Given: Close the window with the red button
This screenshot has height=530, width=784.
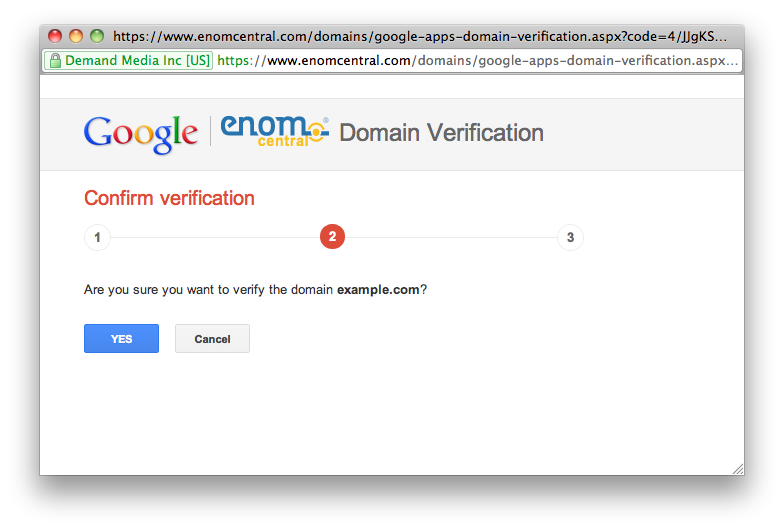Looking at the screenshot, I should click(x=55, y=36).
